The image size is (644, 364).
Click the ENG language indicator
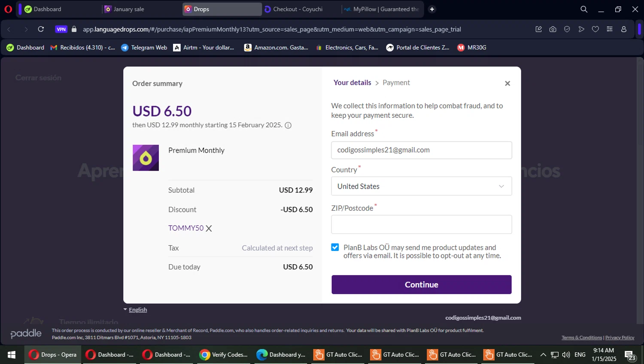tap(580, 355)
